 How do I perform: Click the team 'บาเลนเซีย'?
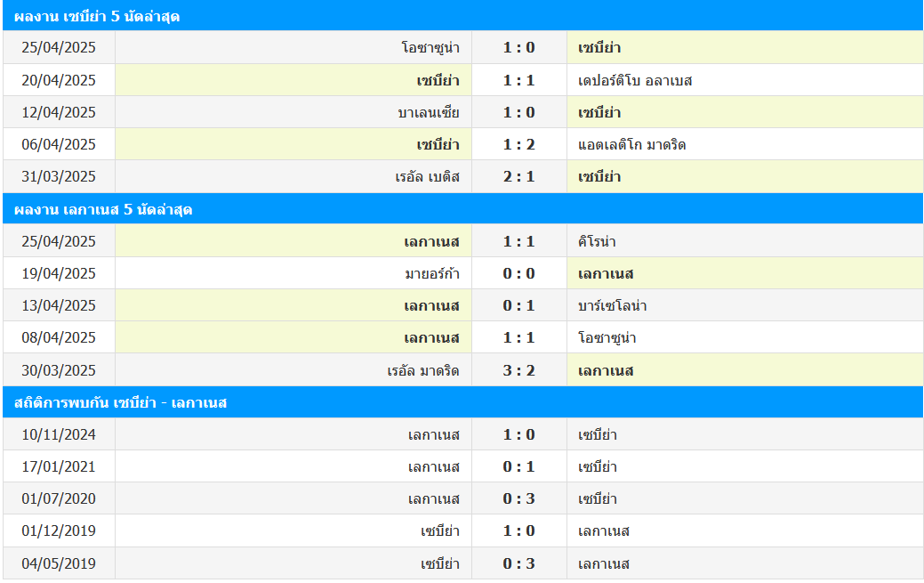pyautogui.click(x=429, y=112)
